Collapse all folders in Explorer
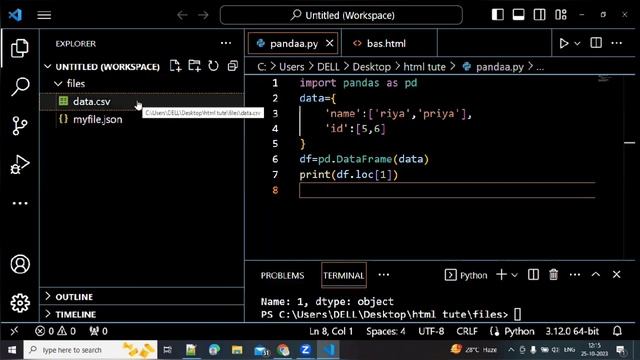 (x=233, y=66)
